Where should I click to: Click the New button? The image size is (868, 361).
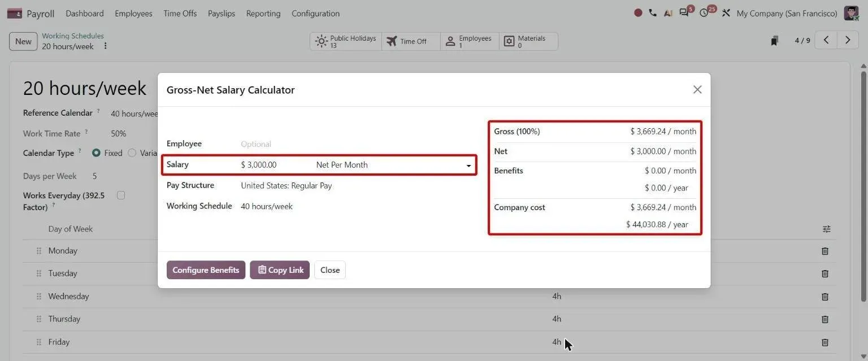point(23,41)
